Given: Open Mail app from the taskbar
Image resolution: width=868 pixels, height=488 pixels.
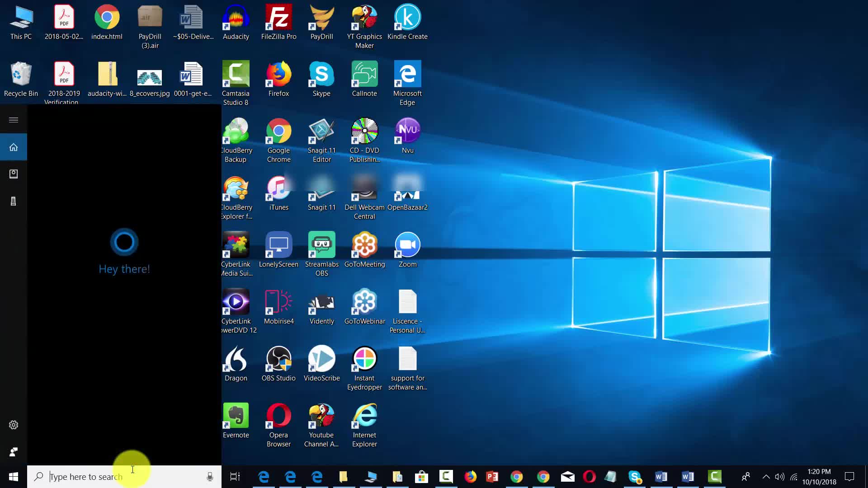Looking at the screenshot, I should click(567, 477).
